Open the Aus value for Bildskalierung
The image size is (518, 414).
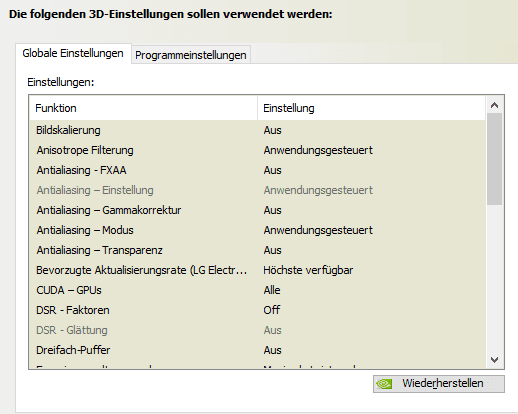pyautogui.click(x=272, y=130)
